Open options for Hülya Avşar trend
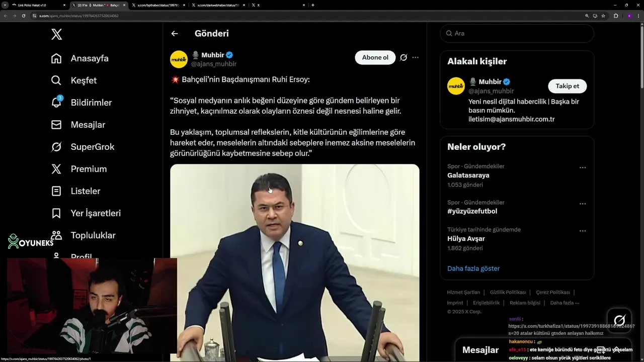644x362 pixels. click(583, 231)
